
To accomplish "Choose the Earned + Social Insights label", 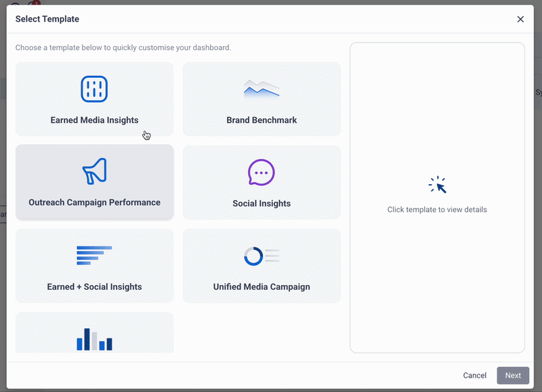I will (x=94, y=287).
